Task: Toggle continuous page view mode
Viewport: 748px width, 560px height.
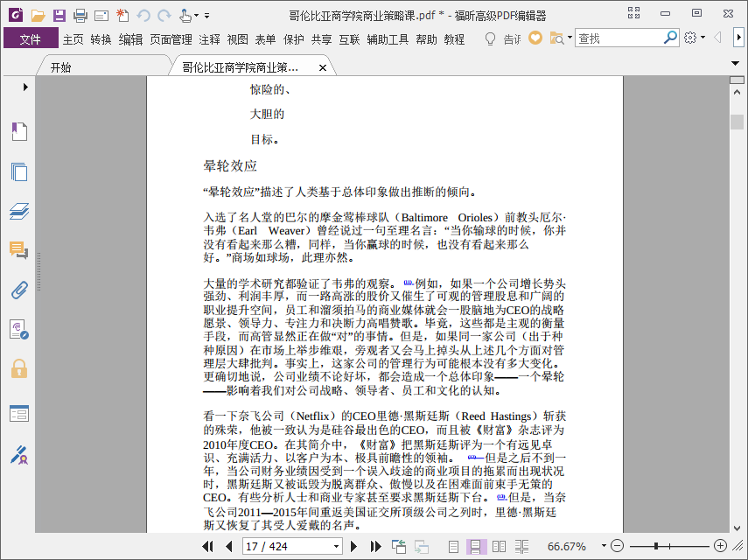Action: coord(476,547)
